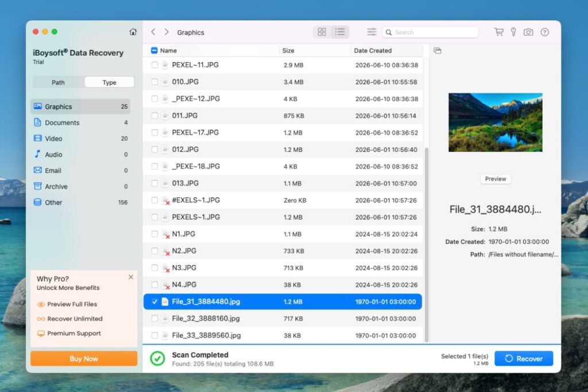Screen dimensions: 588x392
Task: Check the box for _PEXE~12.JPG
Action: (x=154, y=99)
